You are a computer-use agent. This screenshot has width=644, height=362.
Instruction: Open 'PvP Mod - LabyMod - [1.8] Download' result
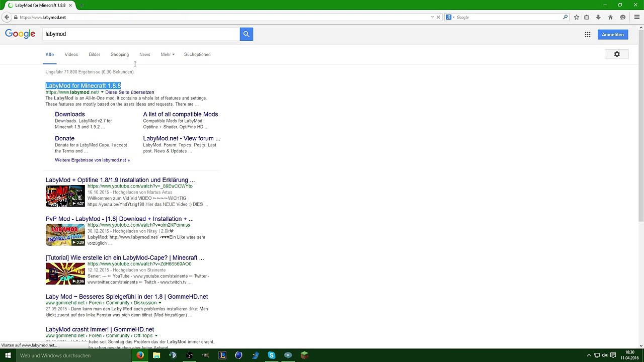[x=119, y=219]
